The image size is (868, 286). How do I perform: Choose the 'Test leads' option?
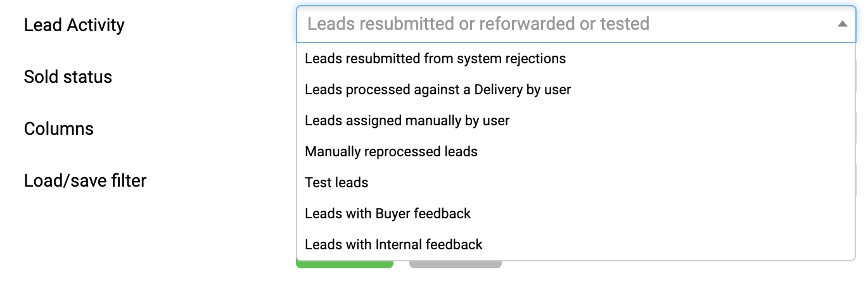(x=336, y=183)
